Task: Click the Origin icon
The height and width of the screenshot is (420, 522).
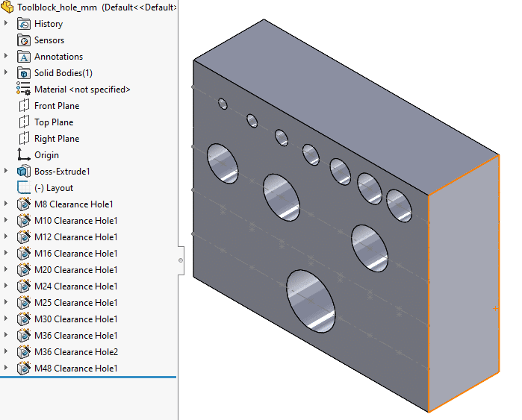Action: (x=24, y=154)
